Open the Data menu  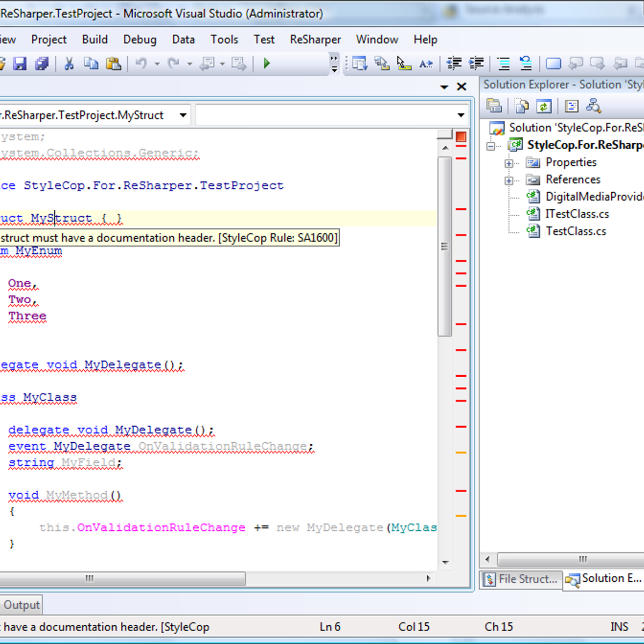[x=184, y=39]
